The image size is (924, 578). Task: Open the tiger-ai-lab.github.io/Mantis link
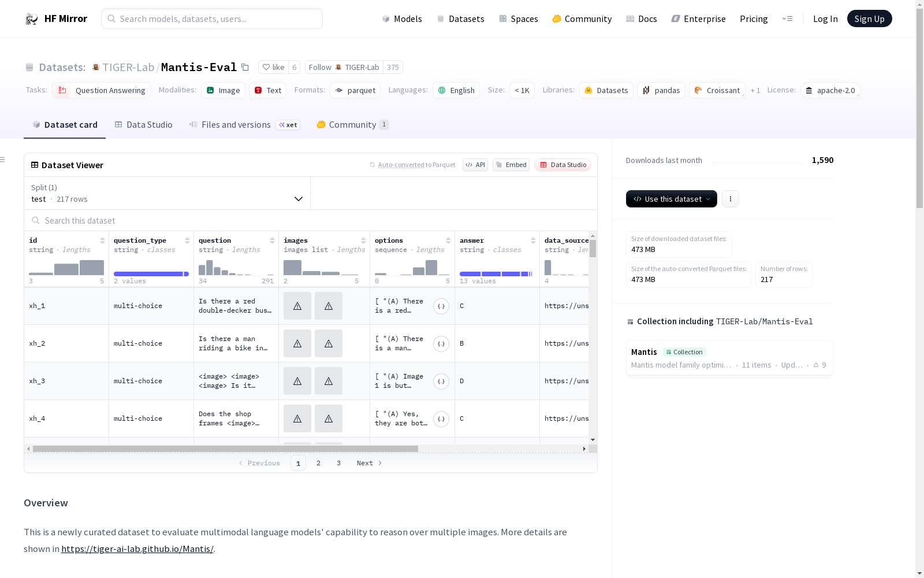(137, 549)
